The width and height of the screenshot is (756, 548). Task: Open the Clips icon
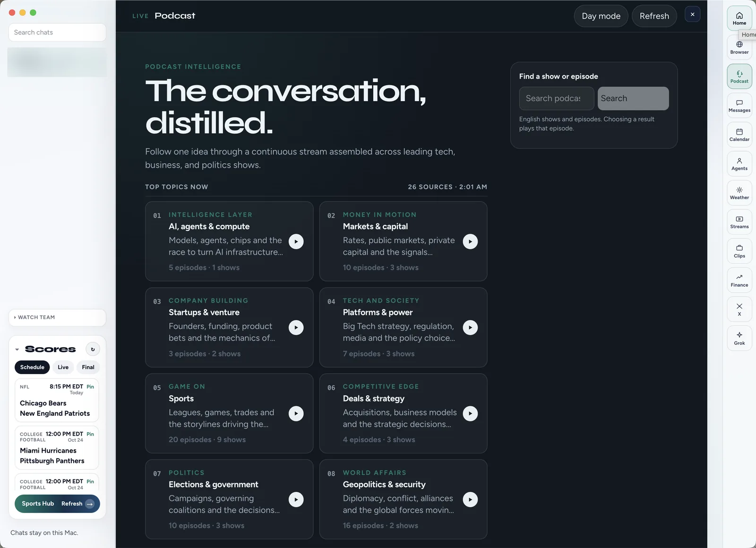[x=739, y=251]
